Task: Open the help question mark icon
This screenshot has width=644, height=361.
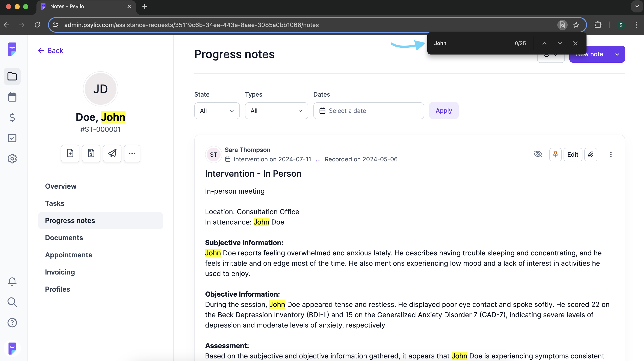Action: (12, 323)
